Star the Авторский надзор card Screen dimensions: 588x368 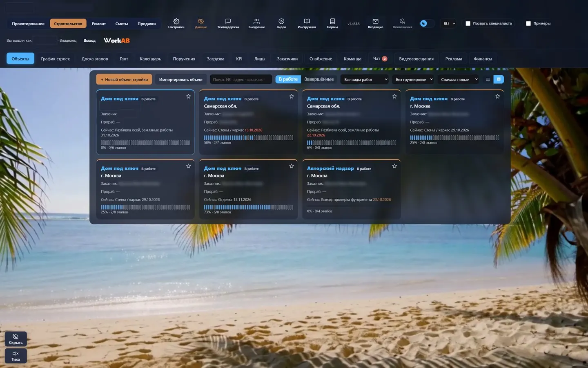coord(394,166)
